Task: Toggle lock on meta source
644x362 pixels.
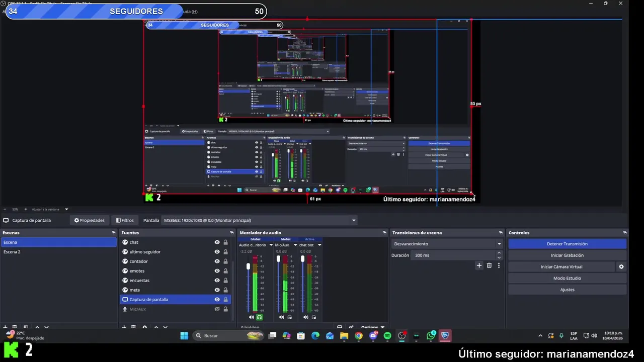Action: [x=225, y=290]
